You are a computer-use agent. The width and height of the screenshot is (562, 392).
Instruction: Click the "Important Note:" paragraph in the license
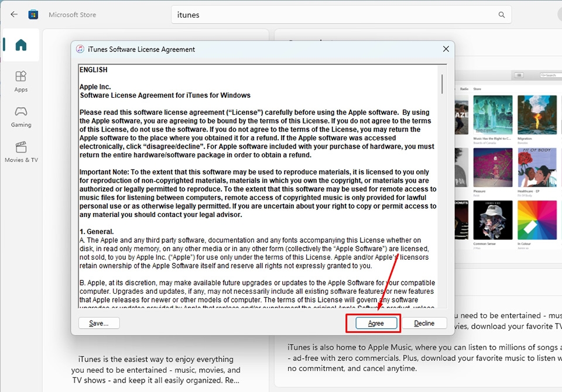click(258, 193)
